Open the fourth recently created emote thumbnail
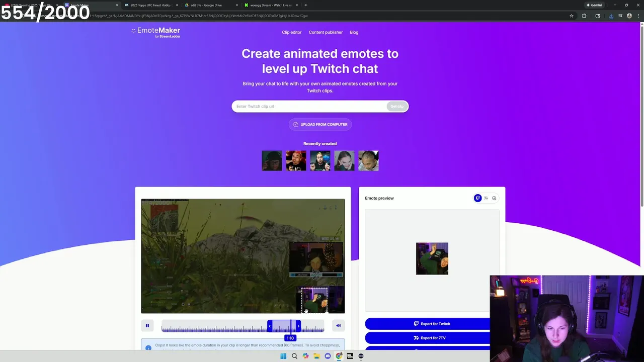The image size is (644, 362). [x=344, y=161]
